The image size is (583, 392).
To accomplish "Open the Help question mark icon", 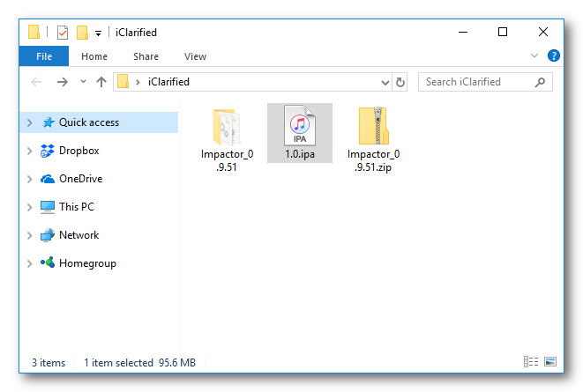I will point(554,55).
